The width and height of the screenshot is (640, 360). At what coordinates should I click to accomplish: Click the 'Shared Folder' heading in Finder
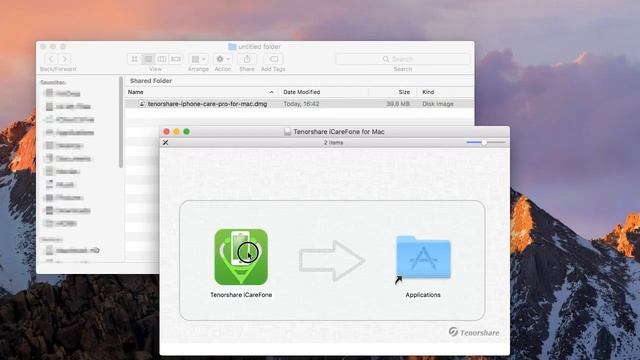[x=151, y=81]
